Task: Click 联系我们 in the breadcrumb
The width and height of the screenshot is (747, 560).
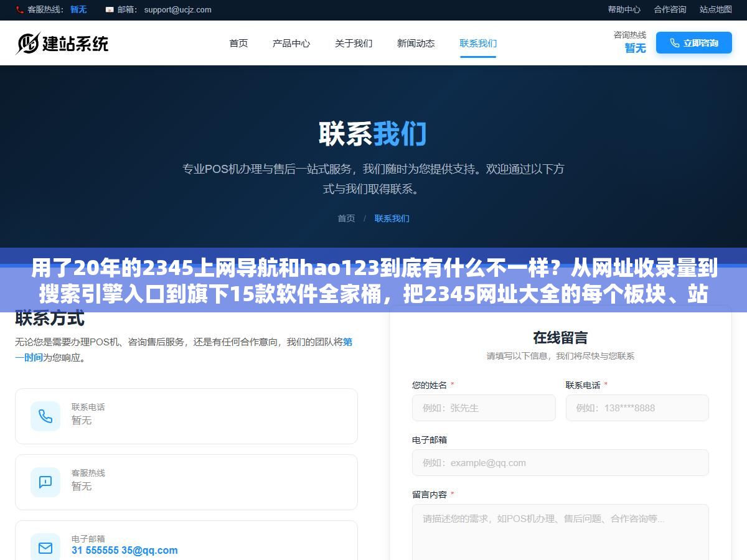Action: [392, 218]
